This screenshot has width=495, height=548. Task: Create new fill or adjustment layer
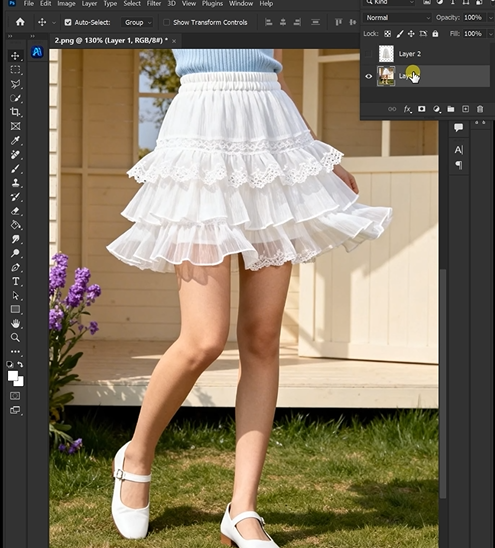[x=436, y=109]
